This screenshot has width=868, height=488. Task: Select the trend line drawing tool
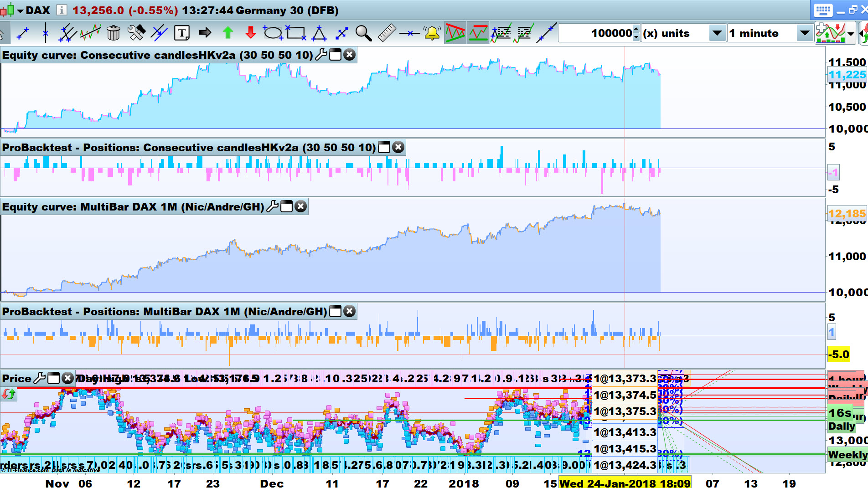point(22,33)
